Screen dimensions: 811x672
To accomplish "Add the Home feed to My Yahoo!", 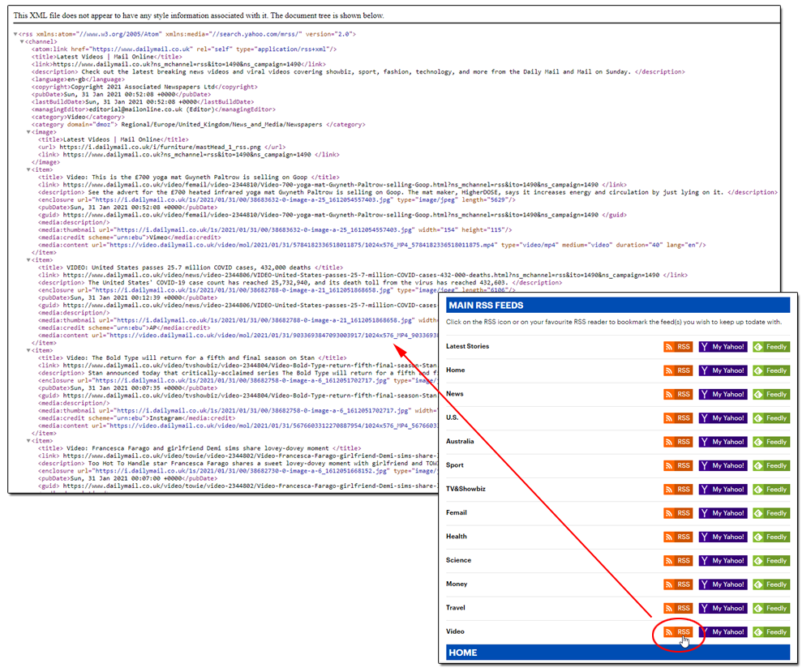I will click(x=723, y=370).
